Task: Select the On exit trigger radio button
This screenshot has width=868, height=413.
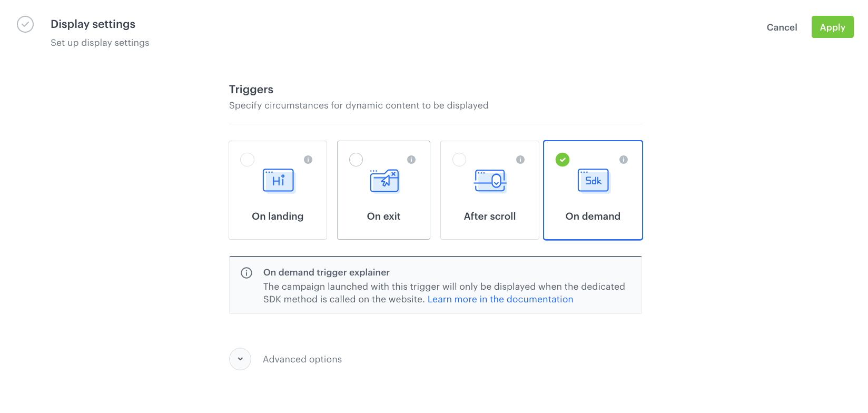Action: coord(356,159)
